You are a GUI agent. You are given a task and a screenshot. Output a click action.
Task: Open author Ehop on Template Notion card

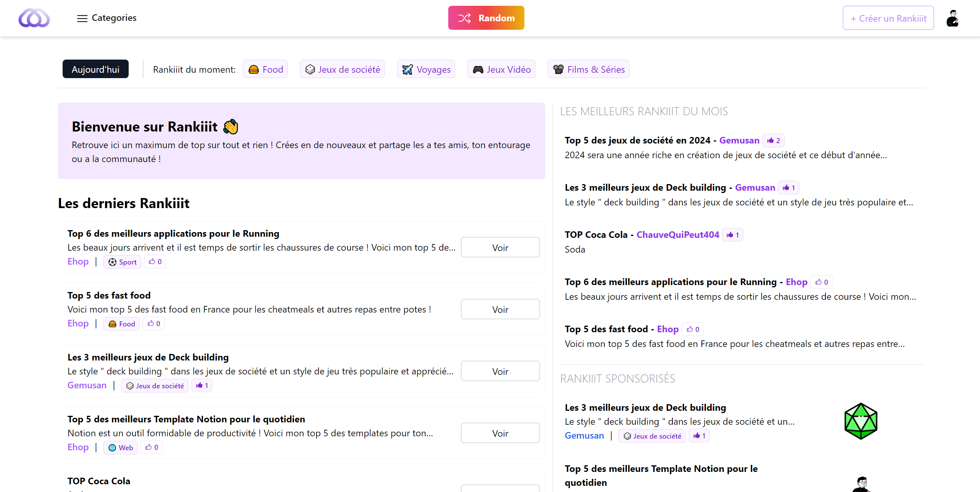click(x=78, y=447)
